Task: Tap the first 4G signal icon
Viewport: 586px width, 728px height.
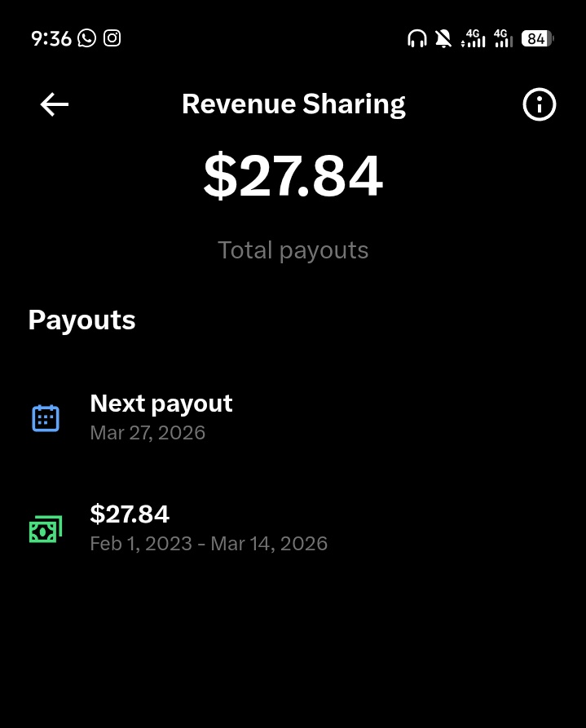Action: pyautogui.click(x=473, y=38)
